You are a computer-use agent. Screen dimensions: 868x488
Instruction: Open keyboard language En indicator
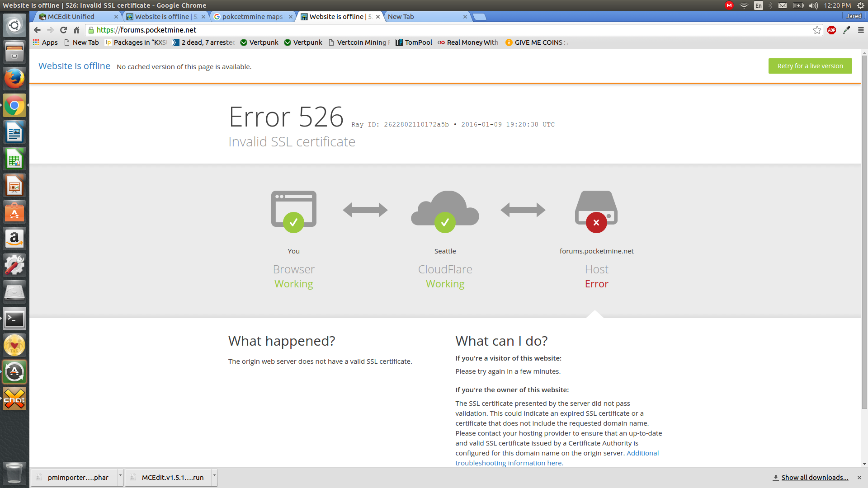point(759,5)
